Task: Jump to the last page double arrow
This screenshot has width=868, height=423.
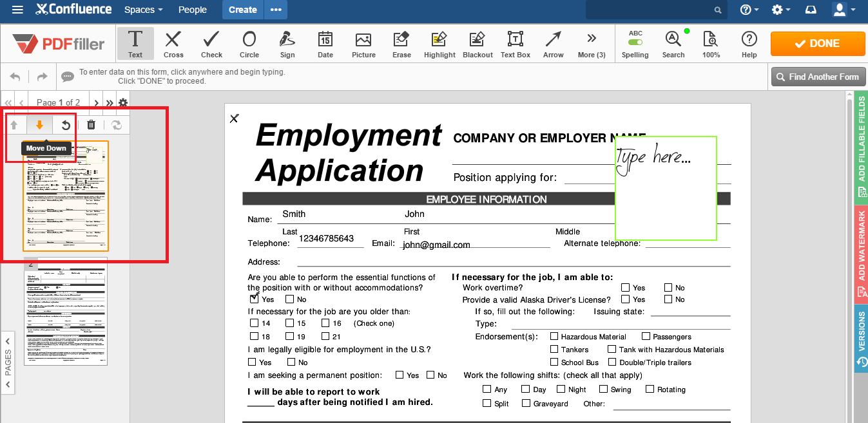Action: (x=110, y=102)
